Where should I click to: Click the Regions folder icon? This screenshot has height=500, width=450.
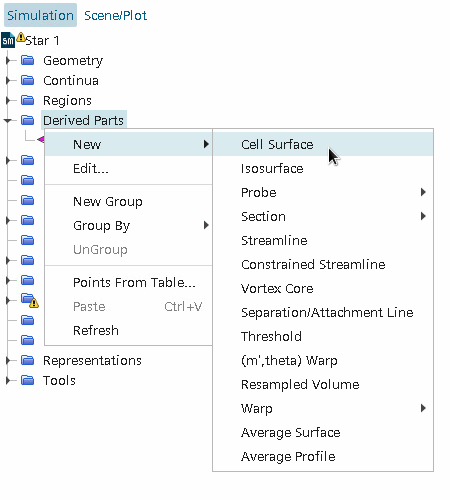pyautogui.click(x=27, y=100)
